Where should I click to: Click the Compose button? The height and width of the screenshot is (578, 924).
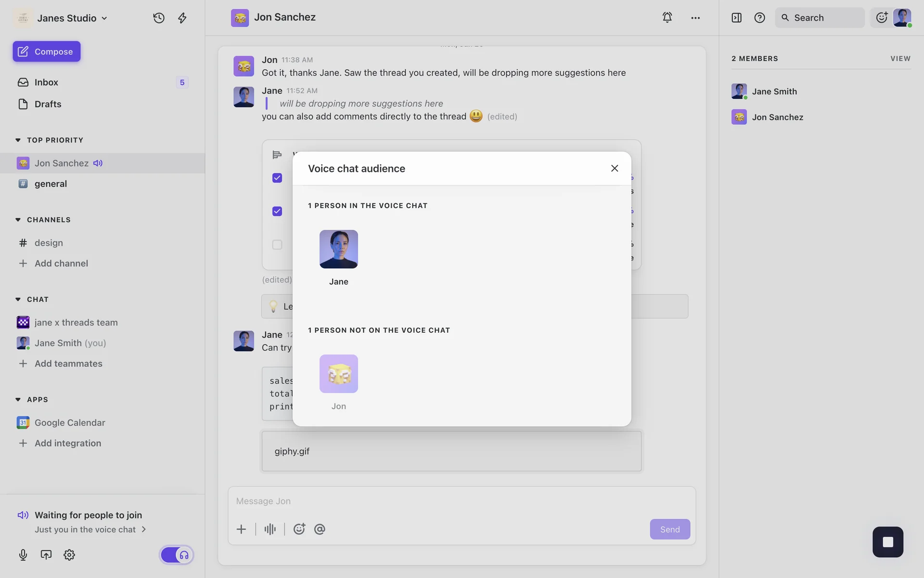coord(47,52)
